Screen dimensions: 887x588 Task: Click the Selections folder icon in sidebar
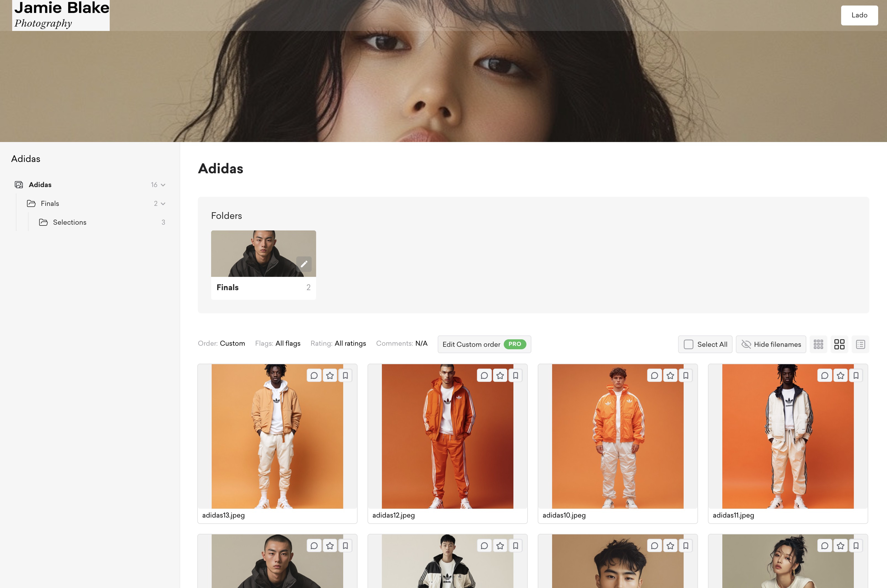43,222
